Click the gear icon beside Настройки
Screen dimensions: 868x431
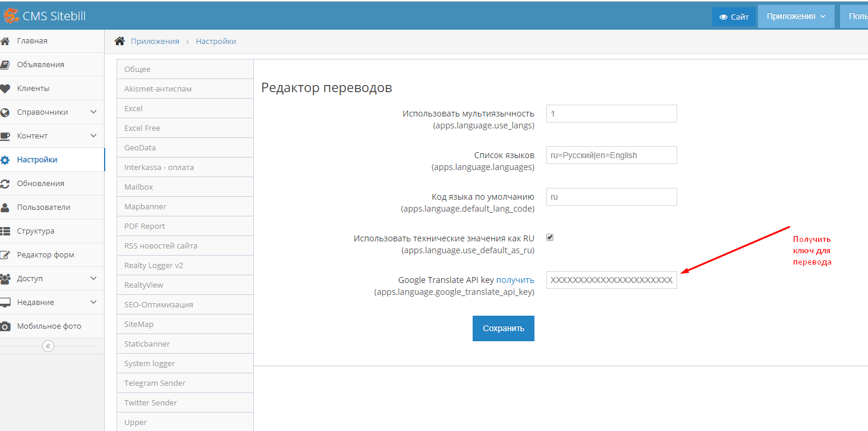tap(5, 160)
